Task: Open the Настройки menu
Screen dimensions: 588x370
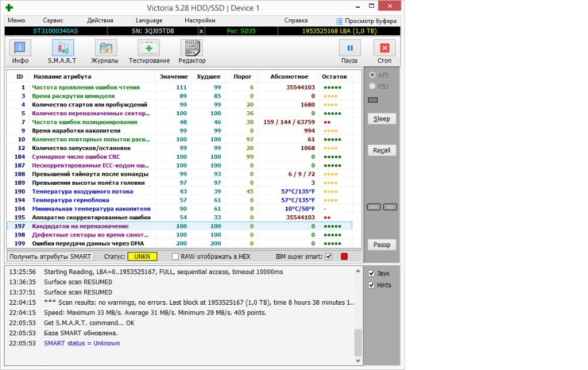Action: point(200,21)
